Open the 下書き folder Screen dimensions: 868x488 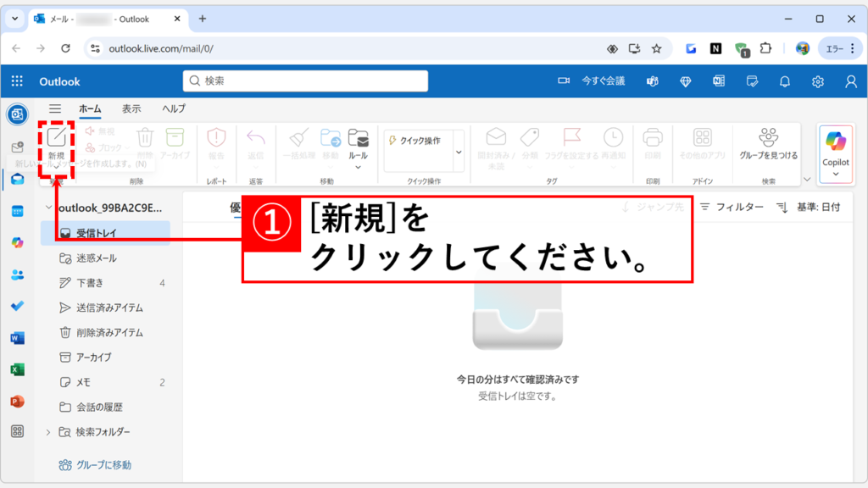click(105, 283)
